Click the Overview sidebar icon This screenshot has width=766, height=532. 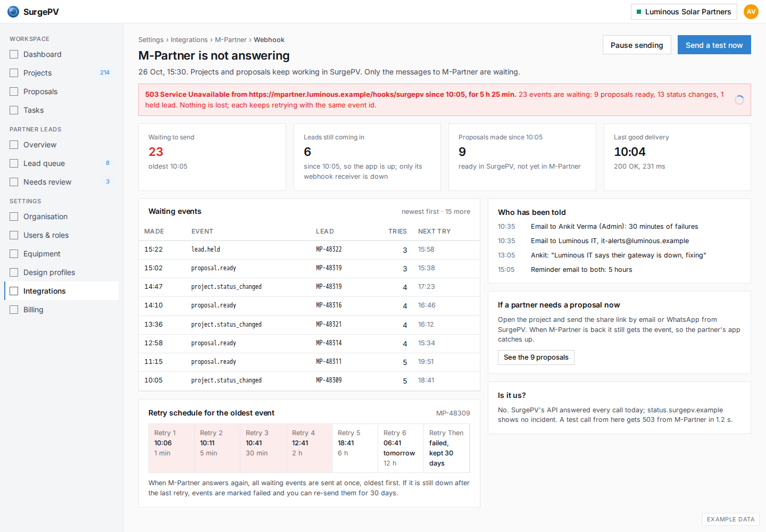tap(14, 145)
